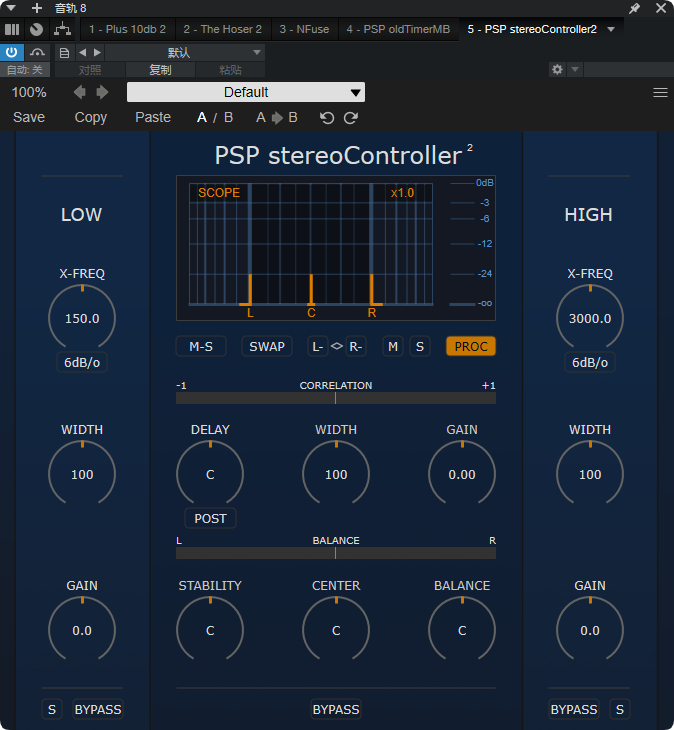
Task: Click the 复制 copy button
Action: [x=160, y=70]
